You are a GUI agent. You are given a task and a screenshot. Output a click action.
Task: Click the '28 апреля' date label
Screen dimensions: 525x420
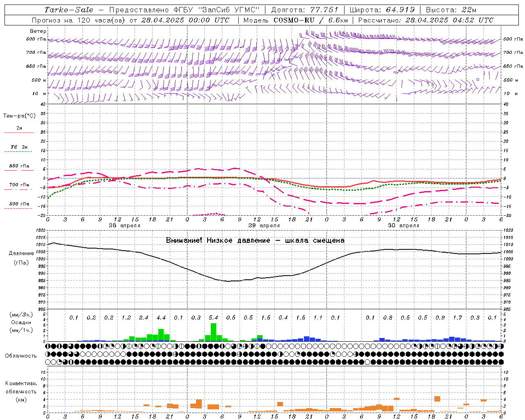[124, 226]
